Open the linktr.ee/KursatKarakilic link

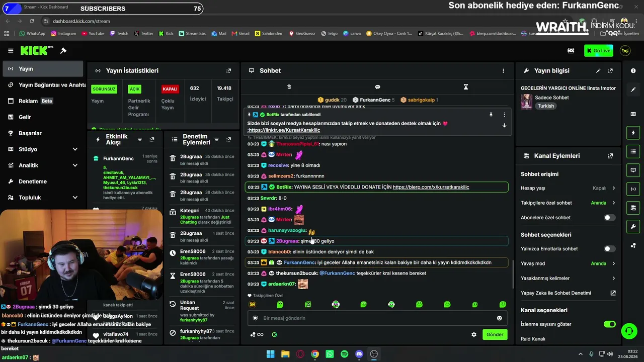[x=284, y=130]
